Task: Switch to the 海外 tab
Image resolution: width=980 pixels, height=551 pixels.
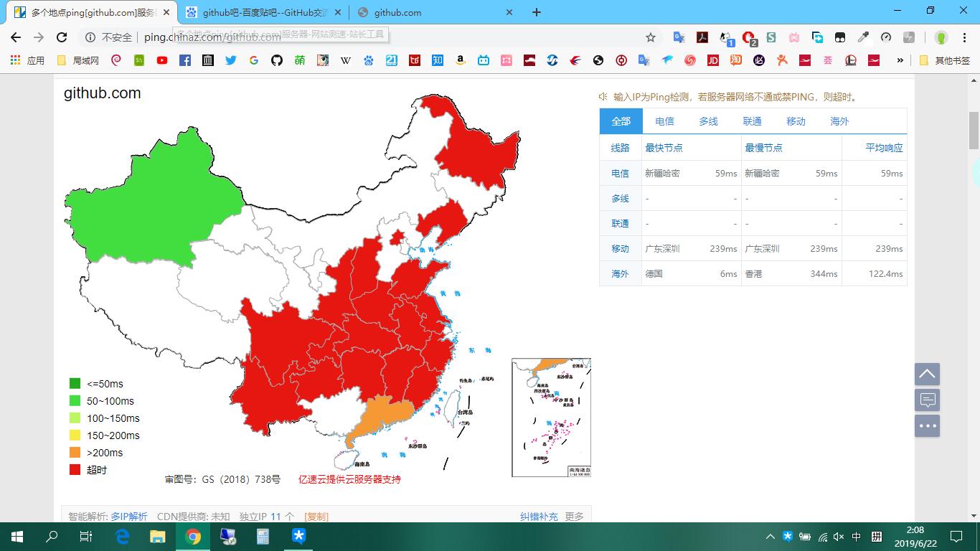Action: [x=839, y=121]
